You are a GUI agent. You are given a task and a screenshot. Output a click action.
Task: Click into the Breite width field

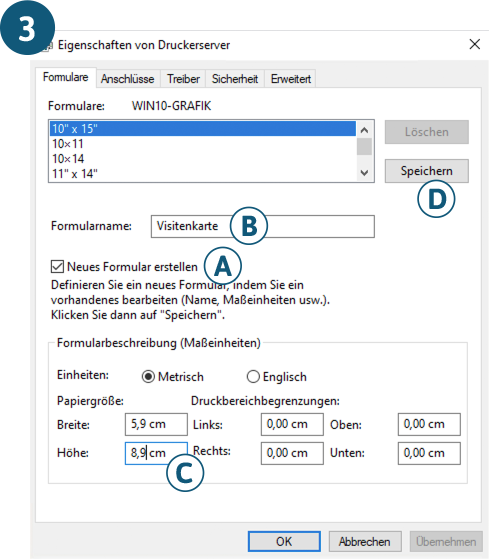point(156,424)
